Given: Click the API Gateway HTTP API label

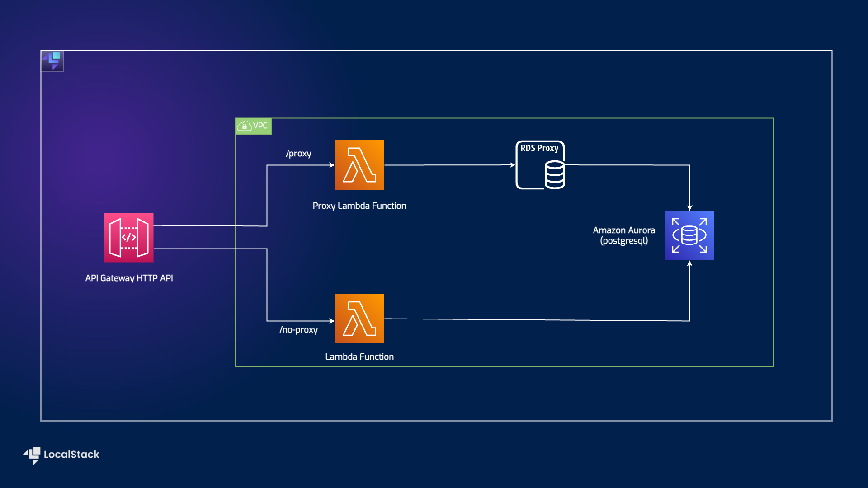Looking at the screenshot, I should coord(129,278).
